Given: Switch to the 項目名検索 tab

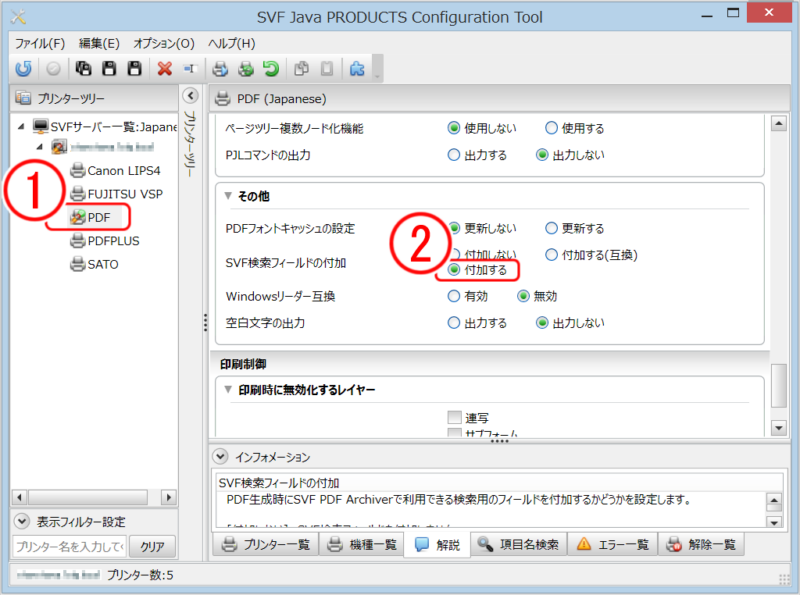Looking at the screenshot, I should click(x=516, y=545).
